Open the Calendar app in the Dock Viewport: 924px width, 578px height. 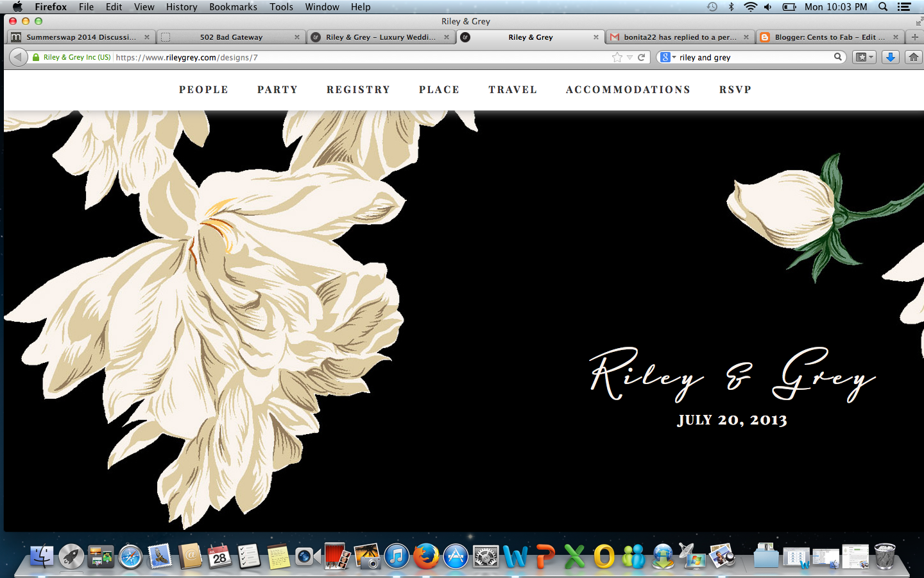click(x=219, y=556)
